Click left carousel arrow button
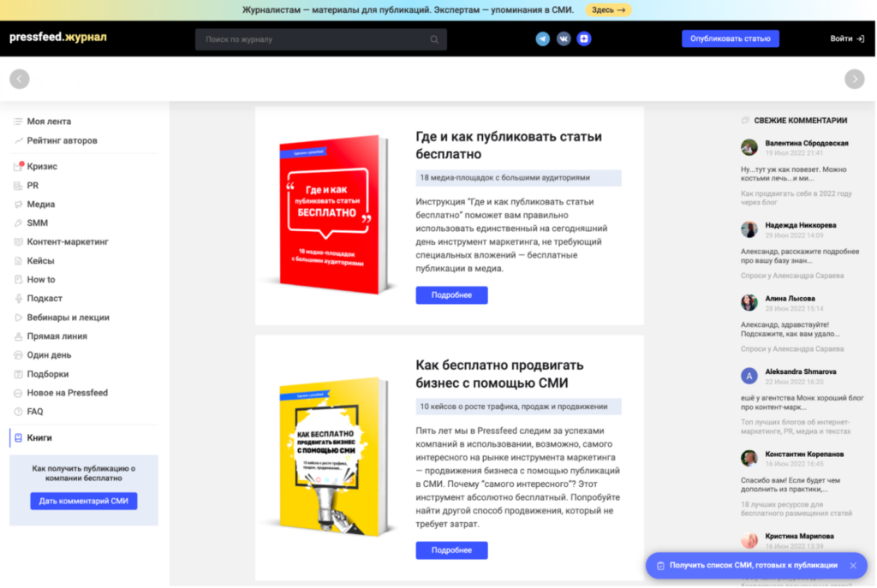 point(19,79)
